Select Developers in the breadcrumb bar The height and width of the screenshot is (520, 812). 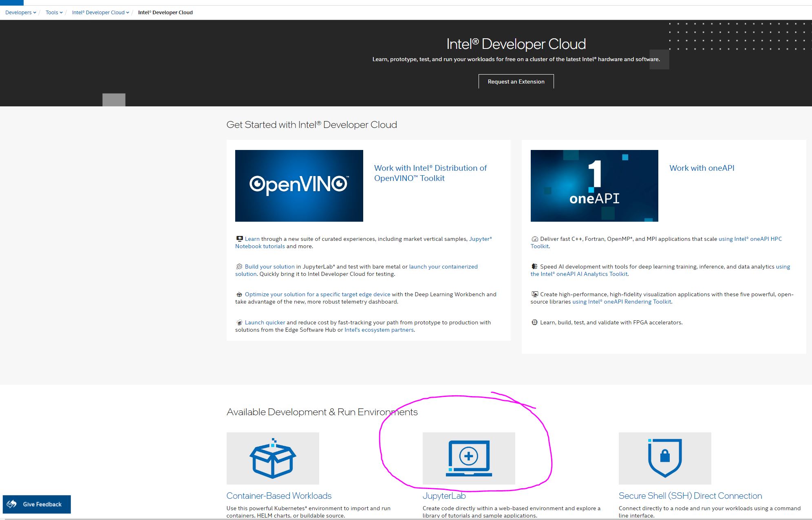coord(18,12)
